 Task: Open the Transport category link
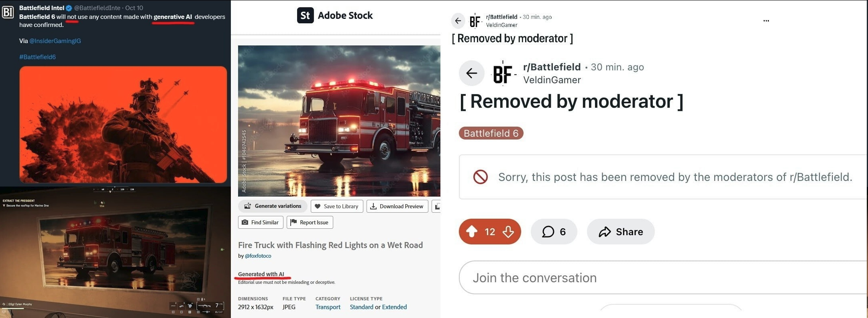(x=328, y=307)
